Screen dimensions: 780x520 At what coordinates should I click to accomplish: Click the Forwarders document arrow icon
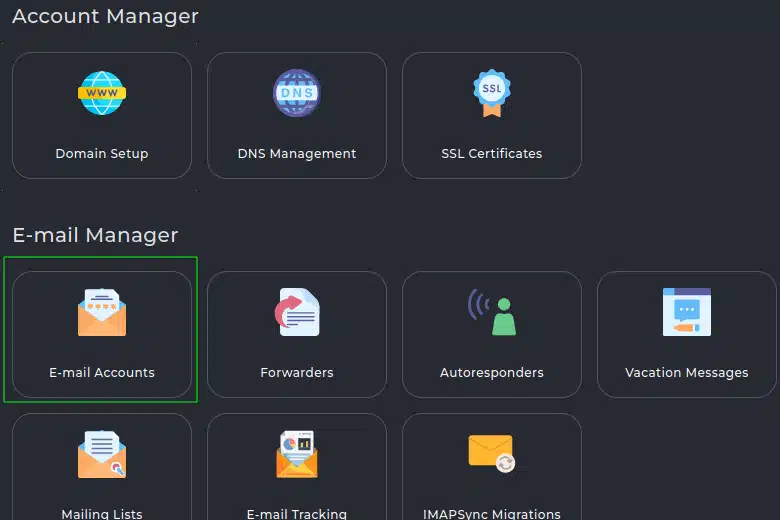point(297,312)
